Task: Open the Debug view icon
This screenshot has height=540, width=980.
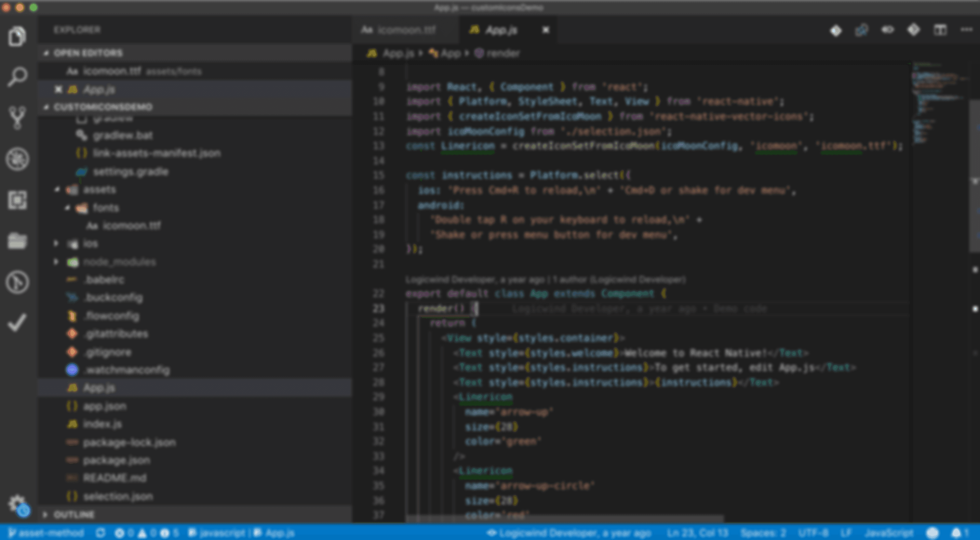Action: (x=17, y=159)
